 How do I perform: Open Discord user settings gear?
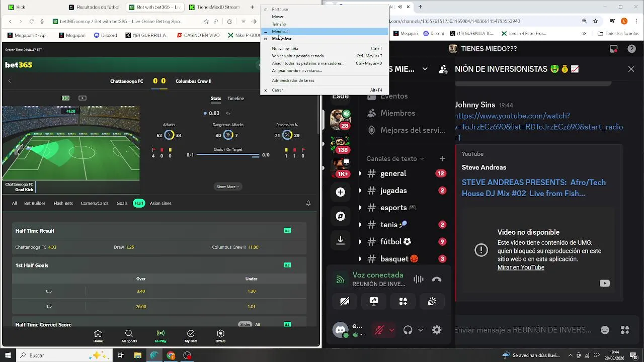437,330
